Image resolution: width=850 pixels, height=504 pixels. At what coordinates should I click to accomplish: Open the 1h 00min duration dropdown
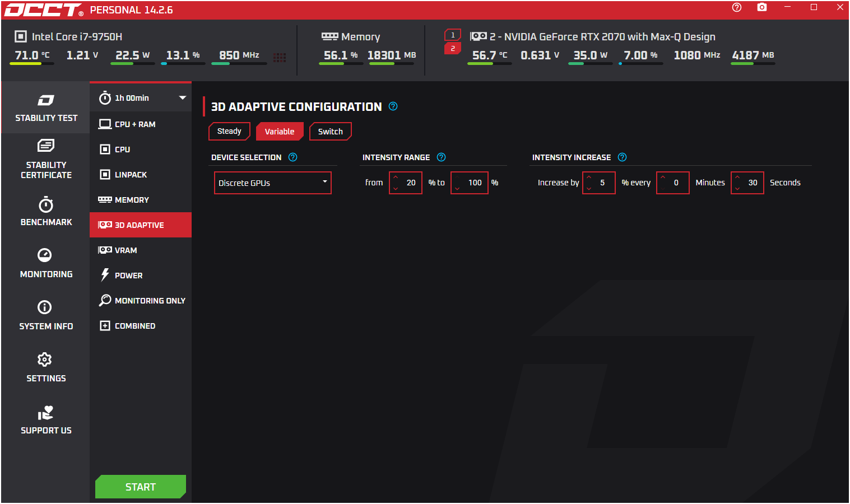[141, 98]
